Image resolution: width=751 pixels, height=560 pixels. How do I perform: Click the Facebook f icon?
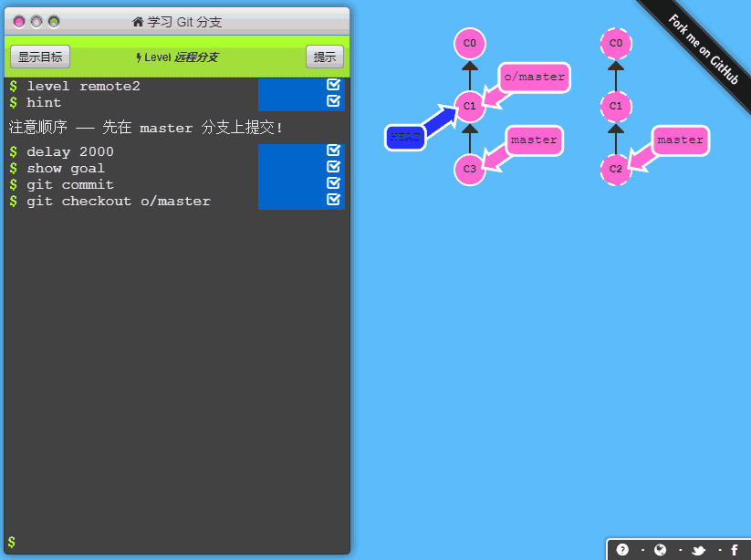pyautogui.click(x=735, y=550)
